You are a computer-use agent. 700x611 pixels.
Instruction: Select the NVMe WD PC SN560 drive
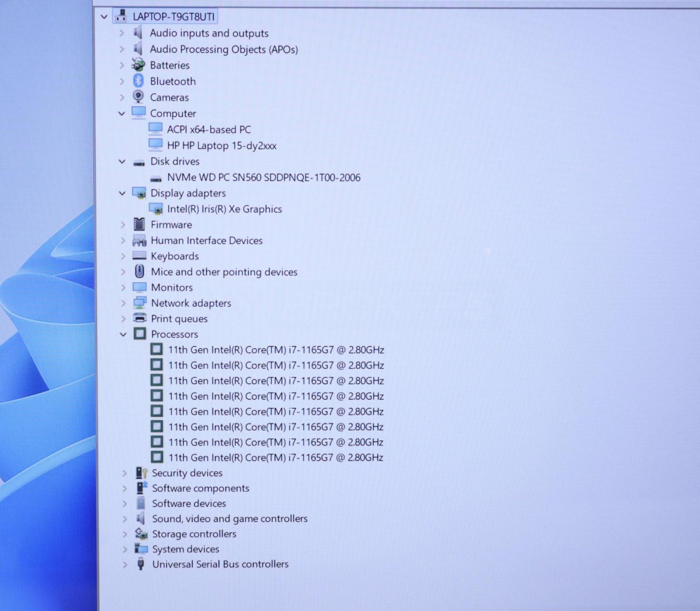click(x=263, y=178)
